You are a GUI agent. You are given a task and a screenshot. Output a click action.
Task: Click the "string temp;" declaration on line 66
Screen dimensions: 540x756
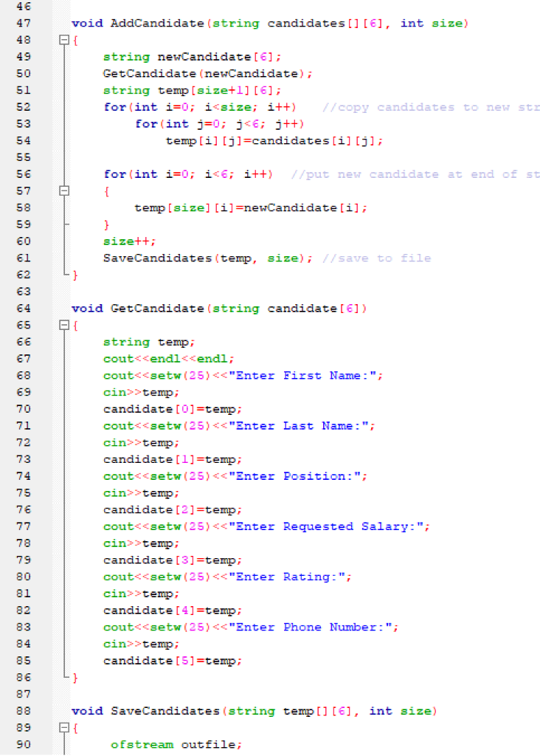click(149, 342)
